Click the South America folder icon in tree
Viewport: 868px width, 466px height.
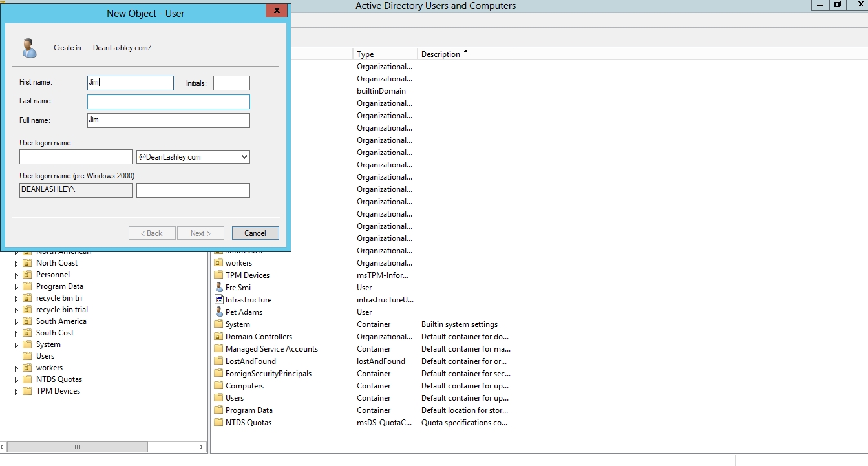click(x=27, y=321)
